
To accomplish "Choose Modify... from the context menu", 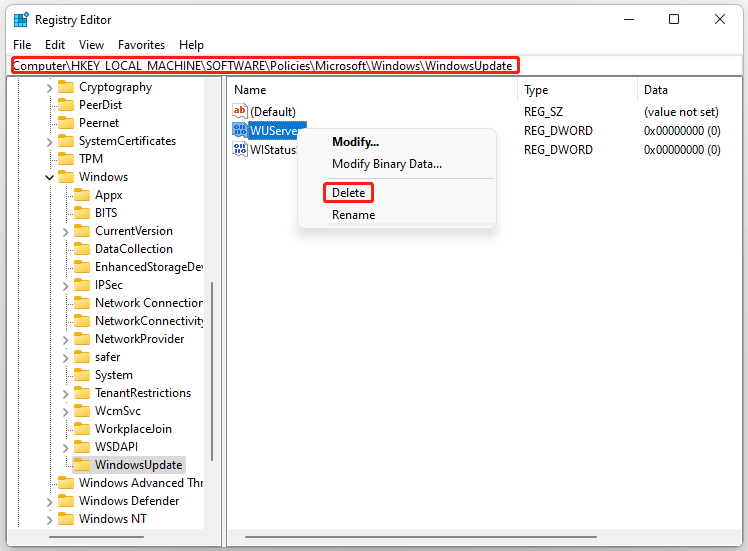I will click(355, 142).
